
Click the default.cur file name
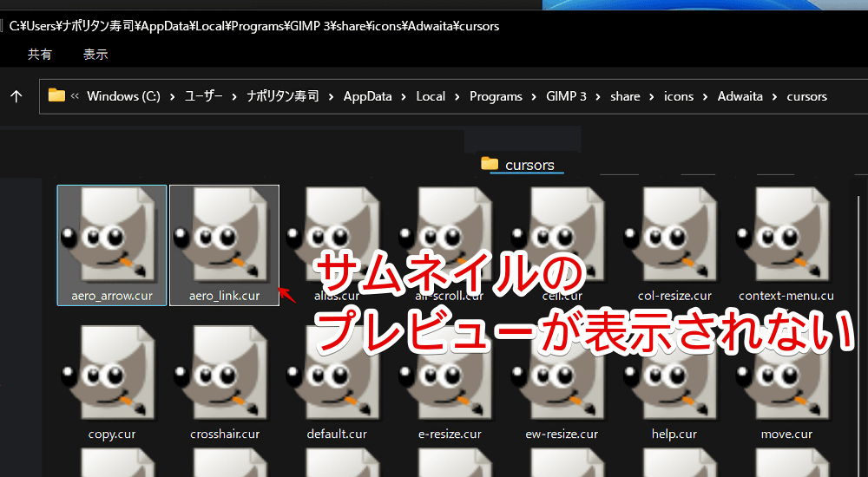click(x=337, y=435)
